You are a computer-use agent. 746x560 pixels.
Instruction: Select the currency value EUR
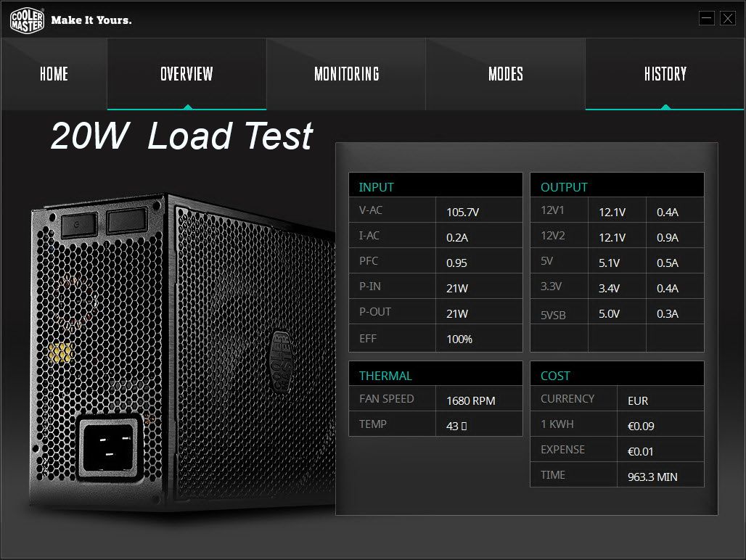[x=638, y=400]
